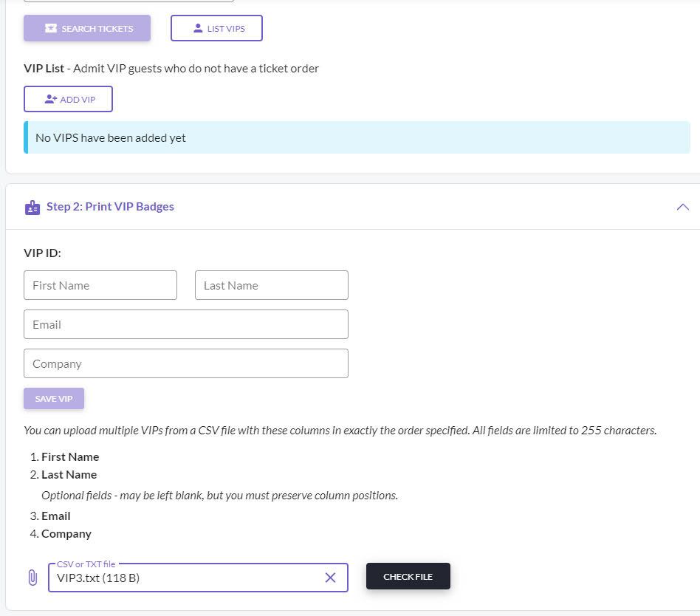Click the VIP List heading text
The width and height of the screenshot is (700, 616).
tap(44, 69)
